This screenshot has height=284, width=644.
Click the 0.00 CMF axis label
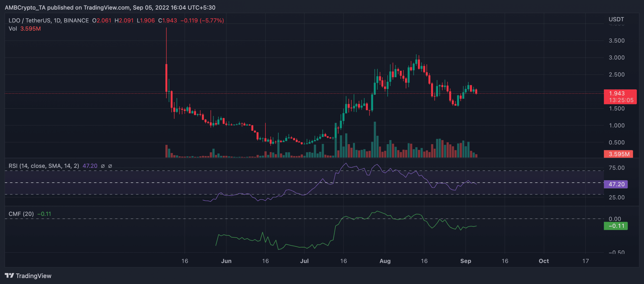tap(615, 219)
